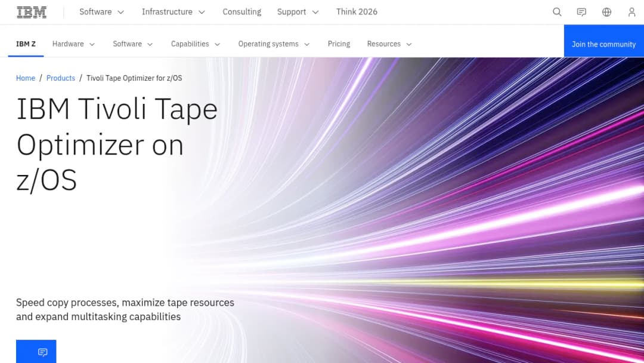This screenshot has width=644, height=363.
Task: Click the blue chat button below tagline
Action: pos(36,352)
